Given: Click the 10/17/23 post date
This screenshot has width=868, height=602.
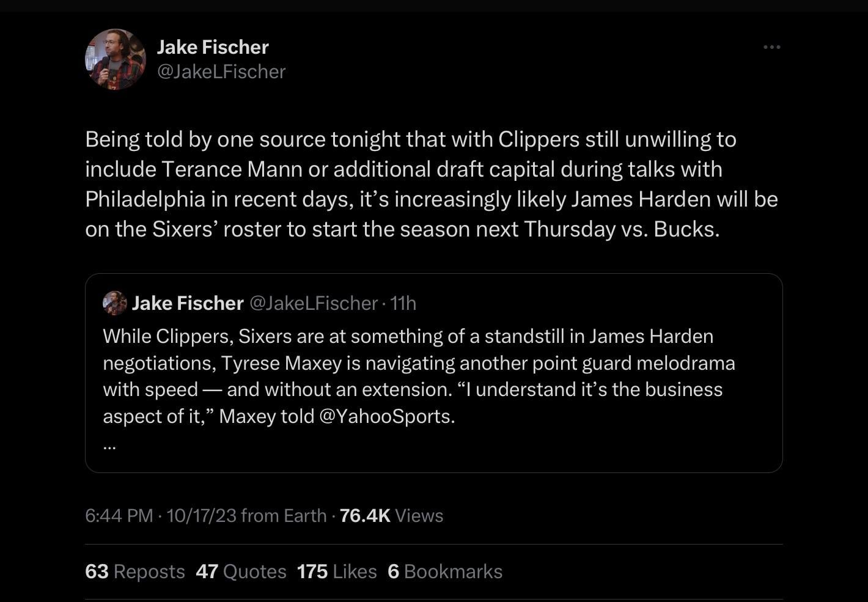Looking at the screenshot, I should (x=201, y=516).
